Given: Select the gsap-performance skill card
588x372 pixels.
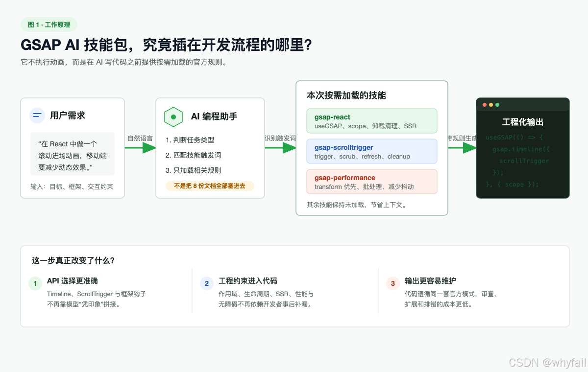Looking at the screenshot, I should tap(372, 182).
